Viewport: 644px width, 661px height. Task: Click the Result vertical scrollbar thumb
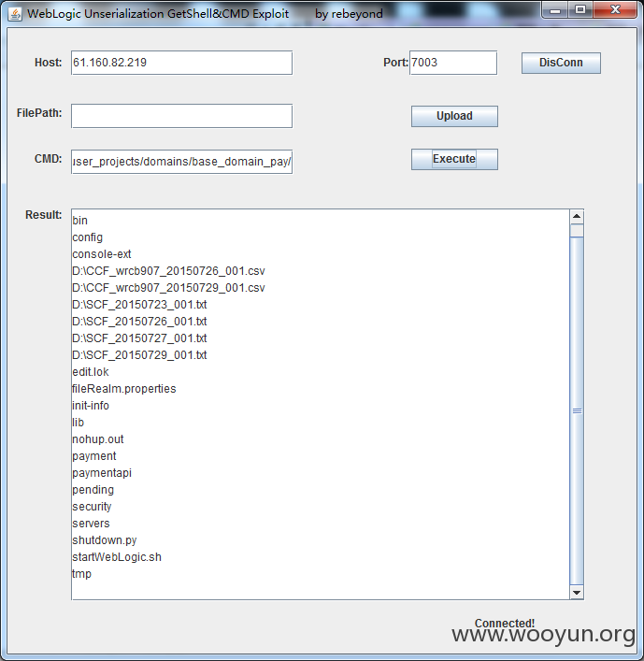(x=577, y=410)
